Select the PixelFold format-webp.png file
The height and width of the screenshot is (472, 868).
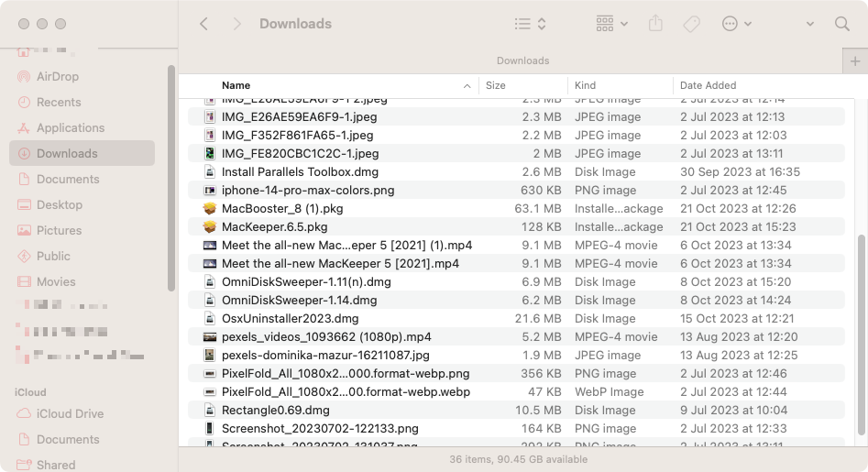point(516,374)
